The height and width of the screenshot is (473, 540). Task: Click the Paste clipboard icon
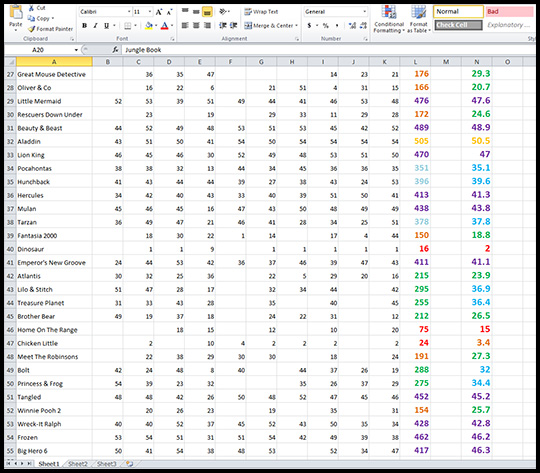15,13
